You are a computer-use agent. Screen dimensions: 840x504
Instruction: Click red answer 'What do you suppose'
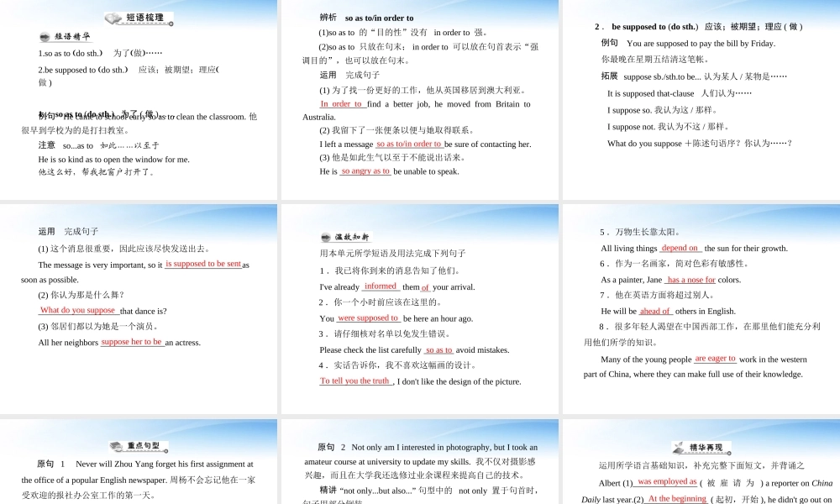coord(77,310)
